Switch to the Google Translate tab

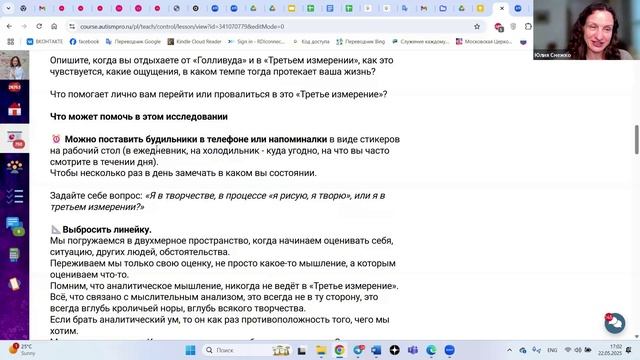(x=404, y=8)
